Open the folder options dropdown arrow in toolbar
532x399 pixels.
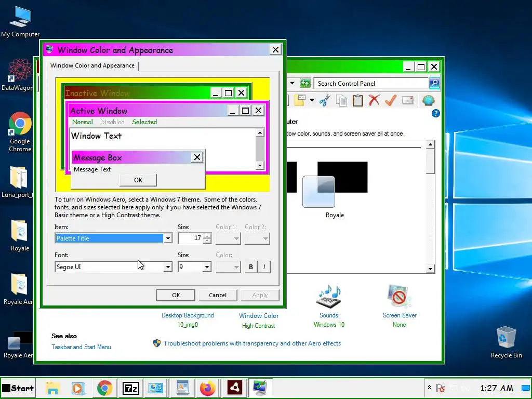[x=312, y=100]
